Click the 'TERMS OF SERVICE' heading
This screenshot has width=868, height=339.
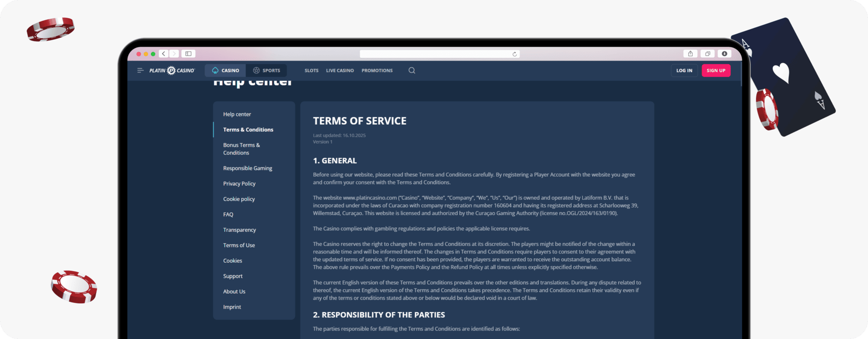pos(360,121)
